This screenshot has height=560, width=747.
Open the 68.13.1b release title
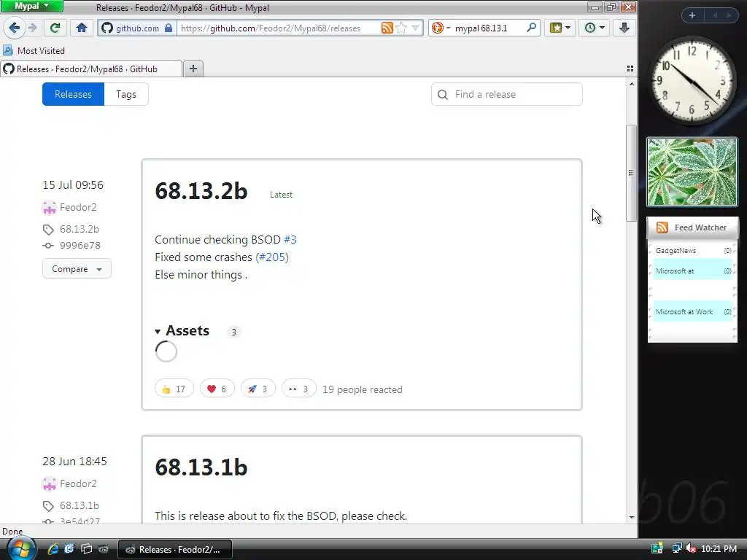point(201,467)
